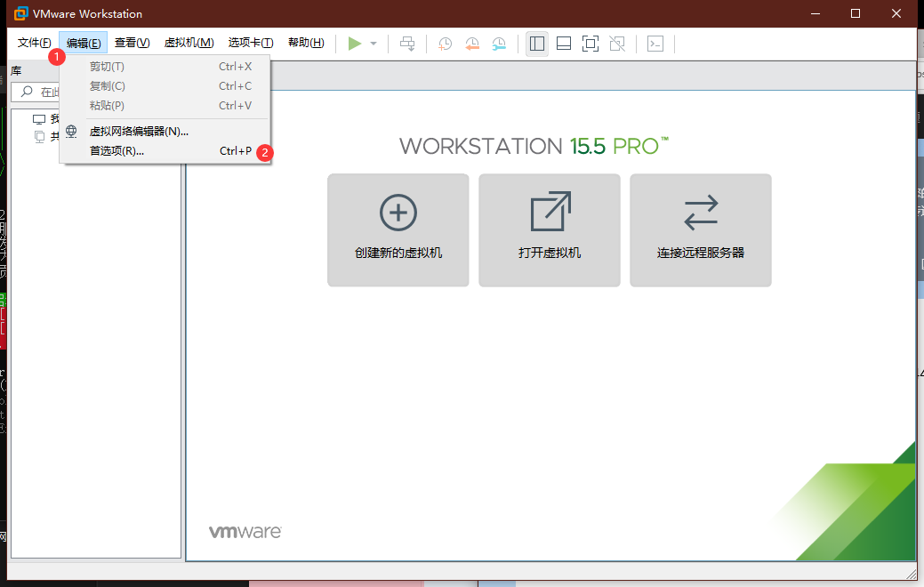Open the 查看(V) menu
Image resolution: width=924 pixels, height=587 pixels.
[132, 43]
